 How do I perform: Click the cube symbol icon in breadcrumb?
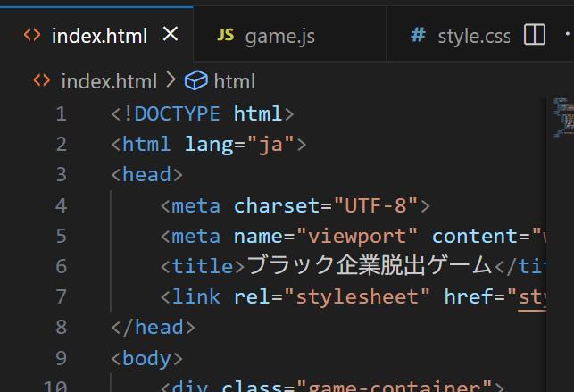pos(195,80)
